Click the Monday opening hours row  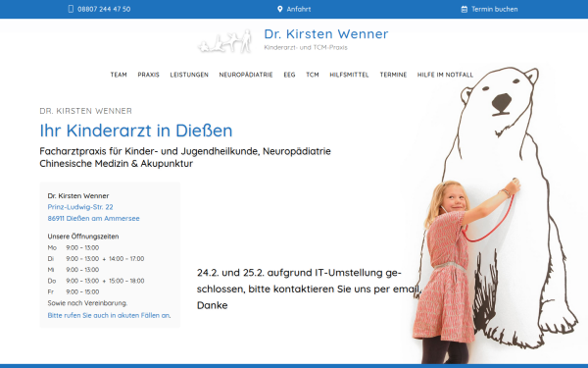(x=73, y=248)
